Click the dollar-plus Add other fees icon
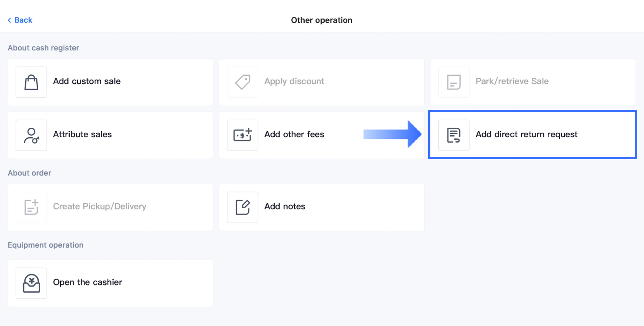The height and width of the screenshot is (326, 644). pyautogui.click(x=242, y=135)
